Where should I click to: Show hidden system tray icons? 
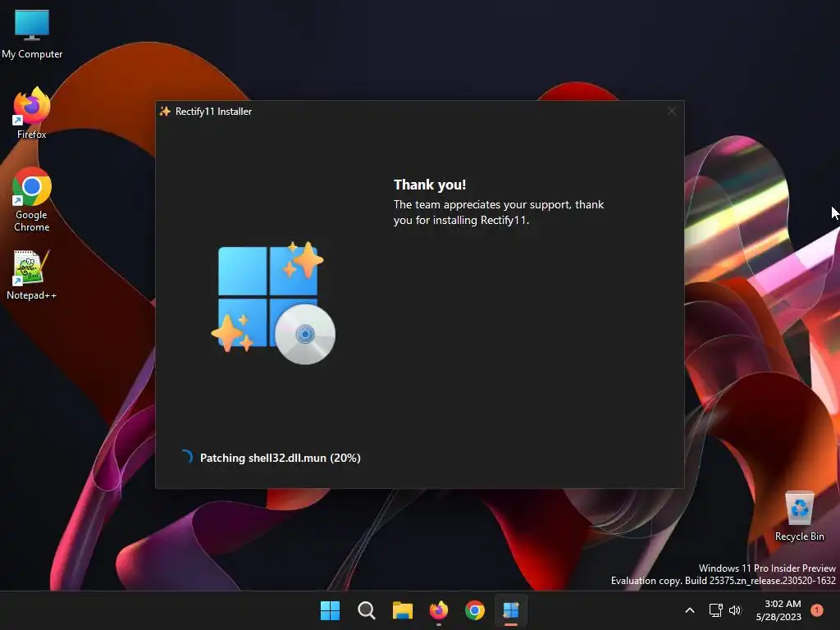690,610
